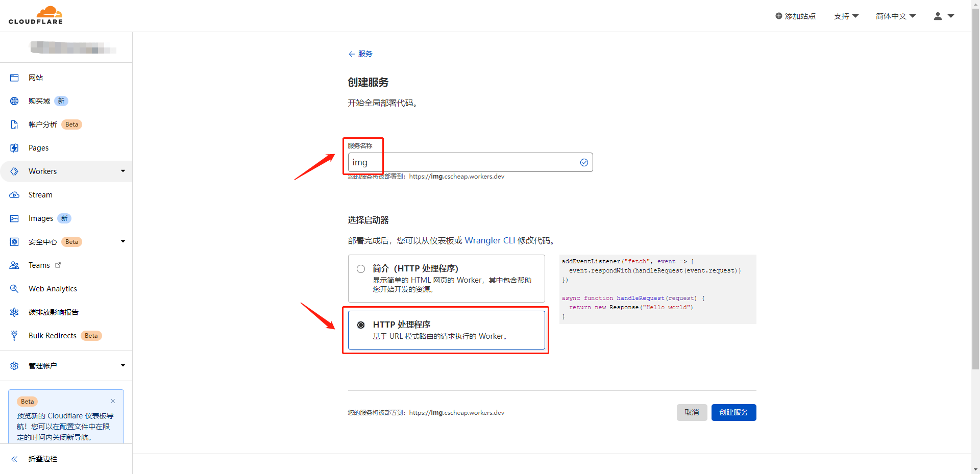This screenshot has height=474, width=980.
Task: Click the globe icon for 购买域
Action: click(x=14, y=101)
